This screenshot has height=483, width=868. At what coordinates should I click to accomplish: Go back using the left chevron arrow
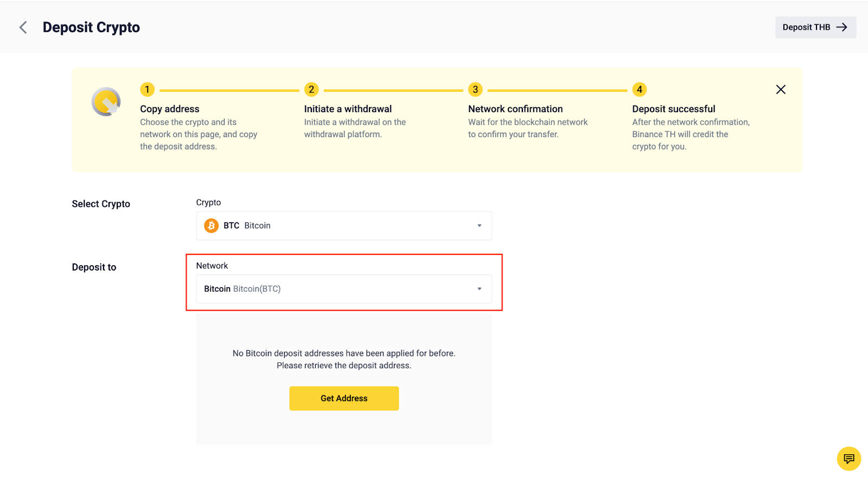coord(23,28)
